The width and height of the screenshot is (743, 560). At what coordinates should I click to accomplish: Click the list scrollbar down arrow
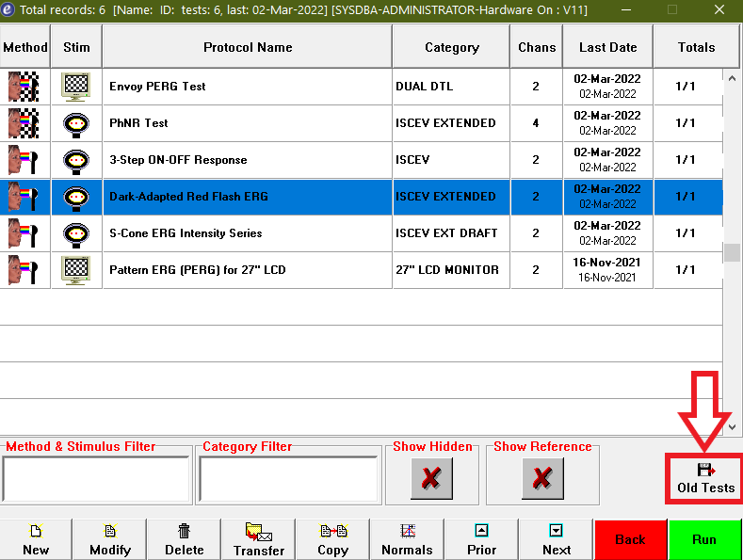point(732,427)
